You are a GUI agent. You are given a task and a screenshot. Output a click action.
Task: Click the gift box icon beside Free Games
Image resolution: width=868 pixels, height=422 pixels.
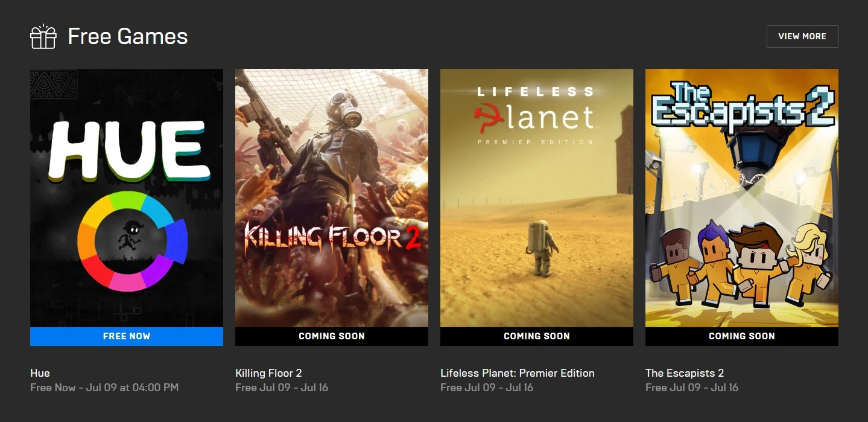[43, 37]
